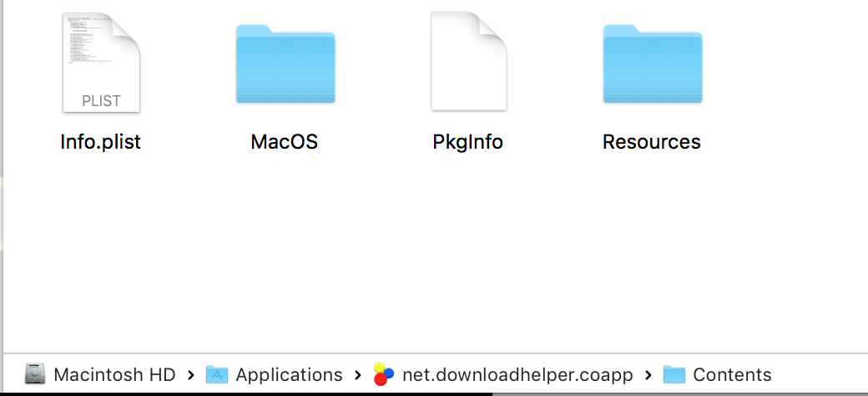The height and width of the screenshot is (396, 868).
Task: Click chevron after Macintosh HD
Action: 191,375
